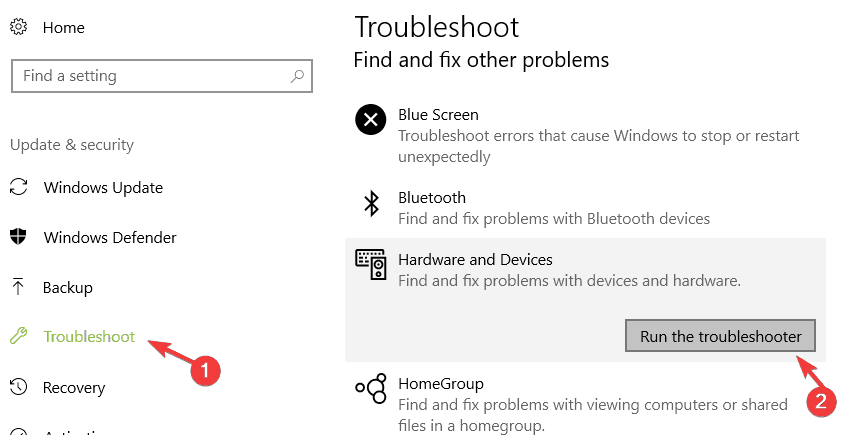849x435 pixels.
Task: Expand the Bluetooth troubleshooter item
Action: click(432, 198)
